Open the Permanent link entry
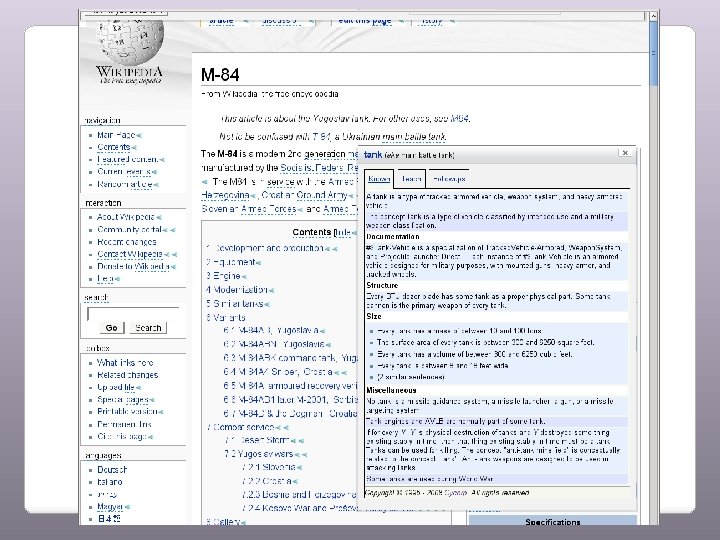The image size is (720, 540). pos(124,424)
